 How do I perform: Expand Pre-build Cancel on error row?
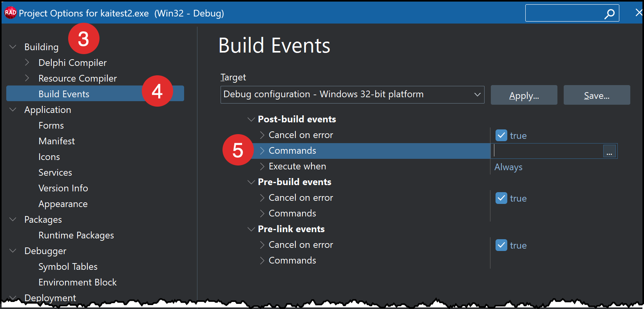tap(262, 198)
